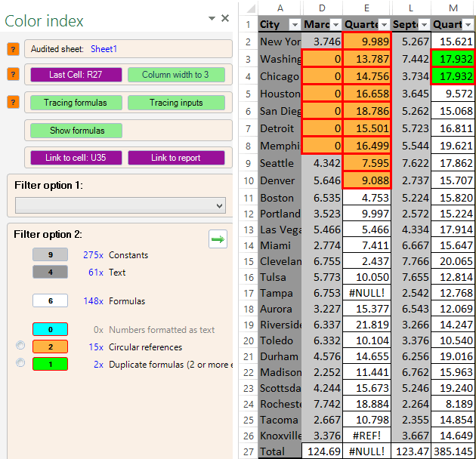This screenshot has width=476, height=459.
Task: Click the 61x Text count
Action: pos(96,272)
